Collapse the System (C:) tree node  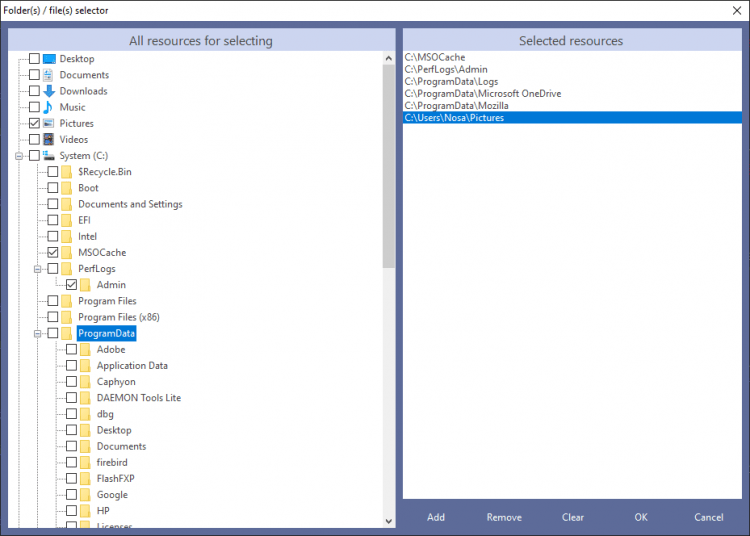tap(17, 156)
